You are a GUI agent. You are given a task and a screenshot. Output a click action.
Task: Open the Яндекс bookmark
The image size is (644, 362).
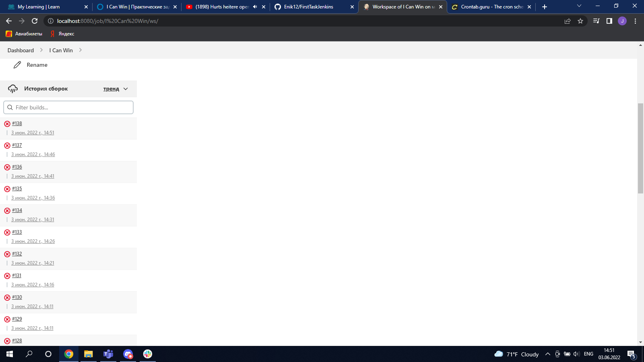62,34
